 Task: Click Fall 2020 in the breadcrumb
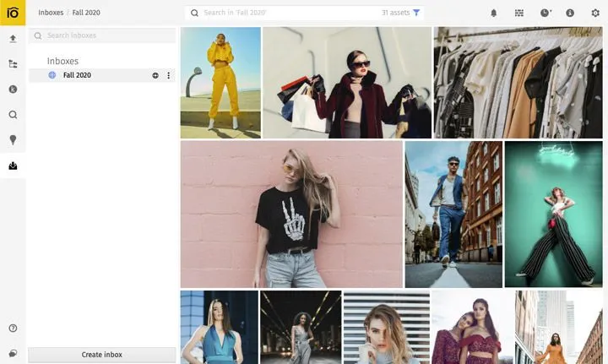(x=86, y=13)
